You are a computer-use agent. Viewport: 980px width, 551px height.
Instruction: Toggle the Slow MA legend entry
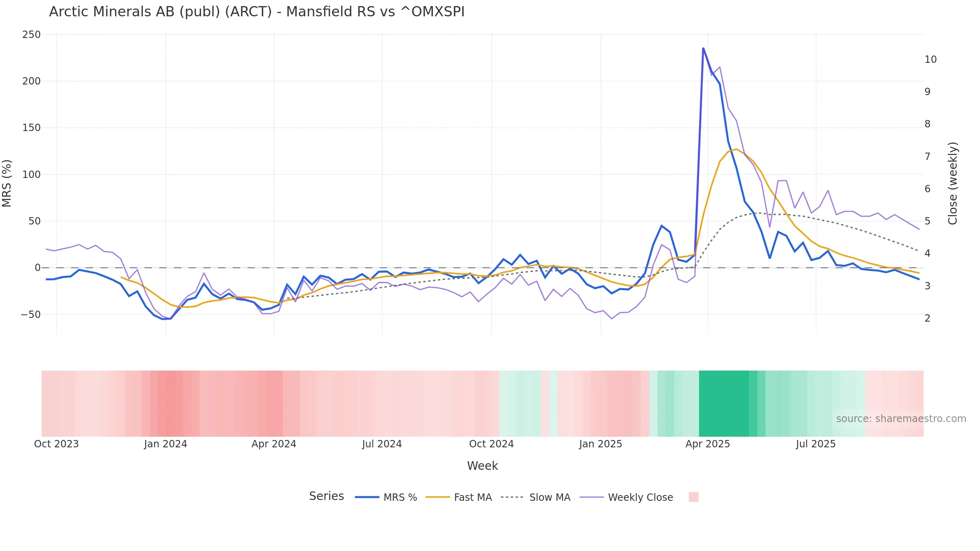point(535,497)
